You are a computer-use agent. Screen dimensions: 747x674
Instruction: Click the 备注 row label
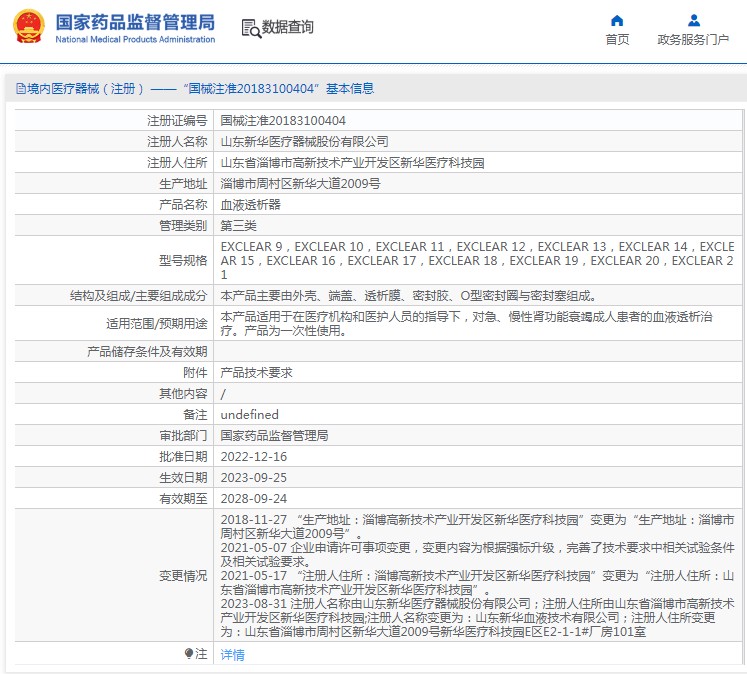click(195, 414)
